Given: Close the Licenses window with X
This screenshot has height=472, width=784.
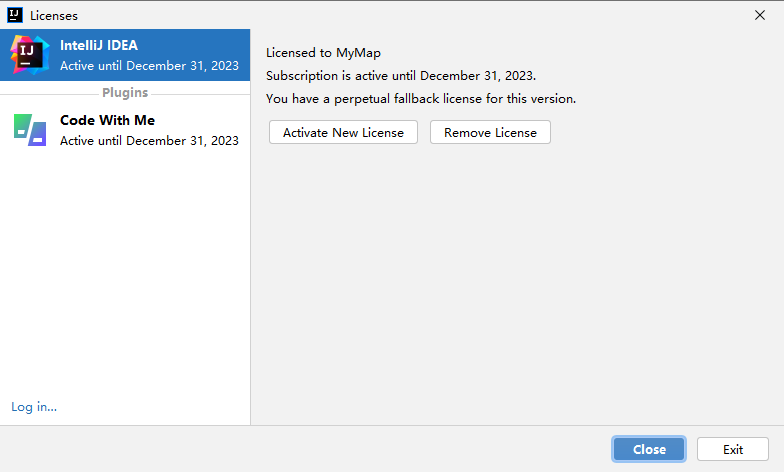Looking at the screenshot, I should point(760,15).
